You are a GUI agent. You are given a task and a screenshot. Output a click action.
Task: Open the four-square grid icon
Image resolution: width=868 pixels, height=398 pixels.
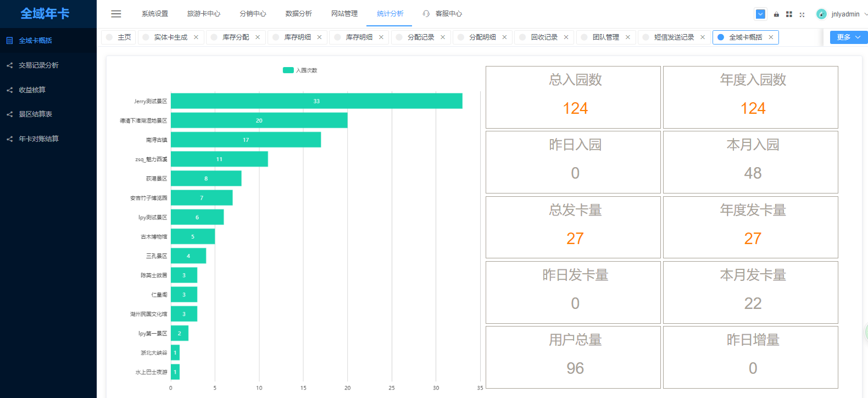pyautogui.click(x=789, y=14)
